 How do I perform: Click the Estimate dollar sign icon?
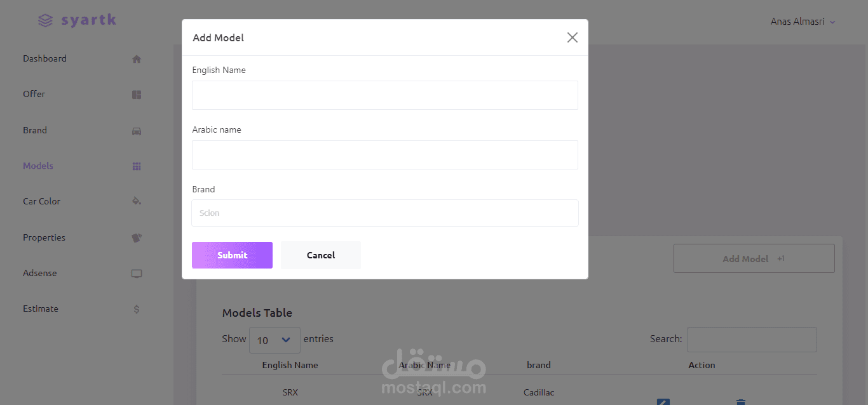click(x=137, y=309)
